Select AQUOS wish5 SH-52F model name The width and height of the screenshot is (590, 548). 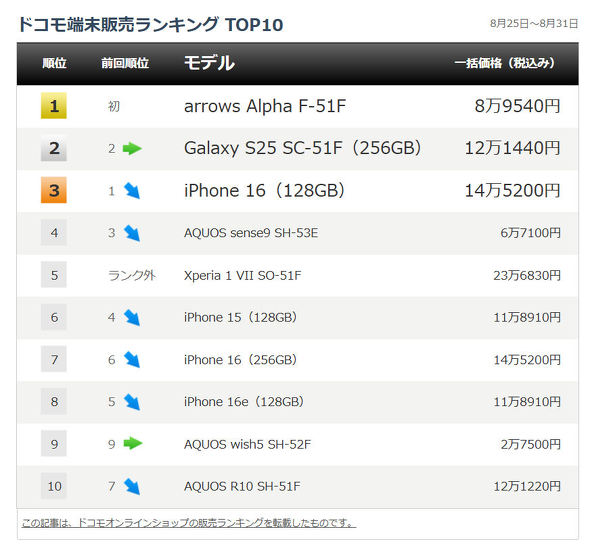click(x=247, y=444)
